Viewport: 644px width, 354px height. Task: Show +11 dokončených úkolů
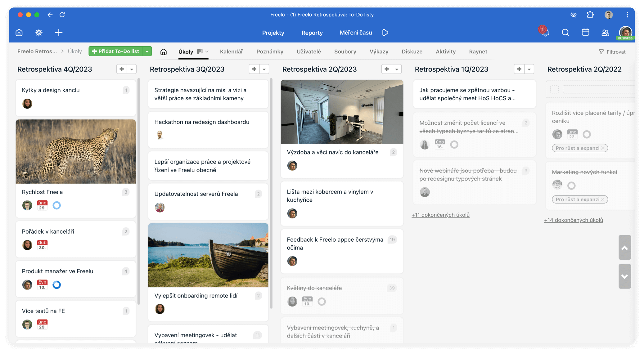click(x=440, y=215)
